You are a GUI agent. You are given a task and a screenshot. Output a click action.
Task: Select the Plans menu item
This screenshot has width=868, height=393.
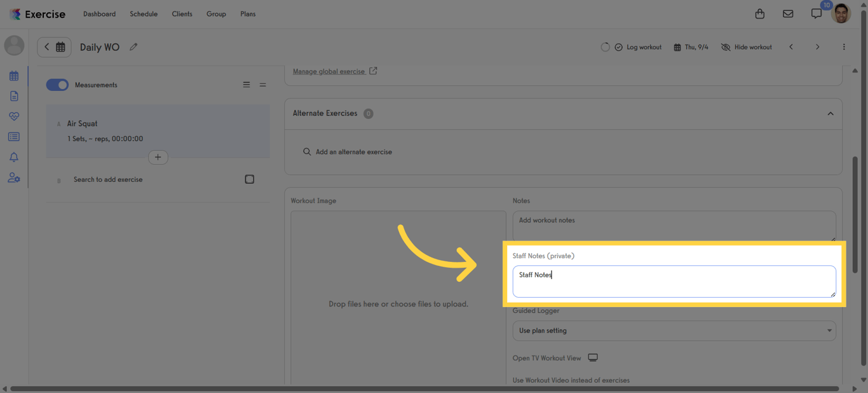[248, 13]
